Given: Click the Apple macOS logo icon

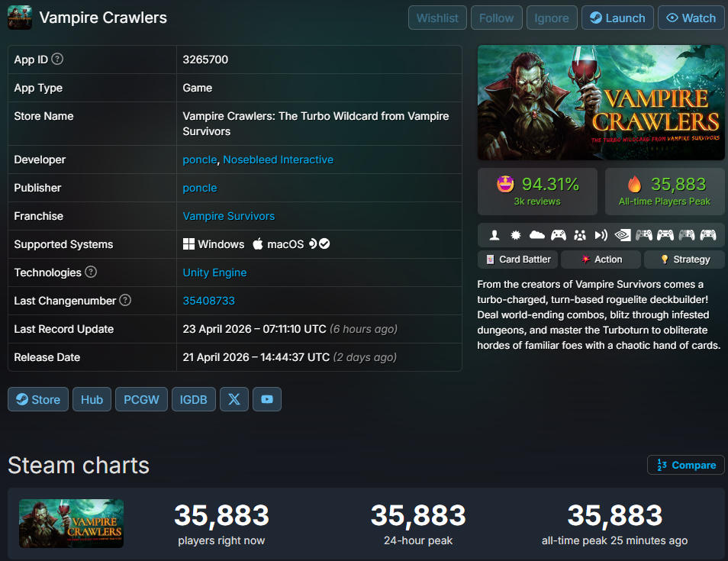Looking at the screenshot, I should click(258, 243).
